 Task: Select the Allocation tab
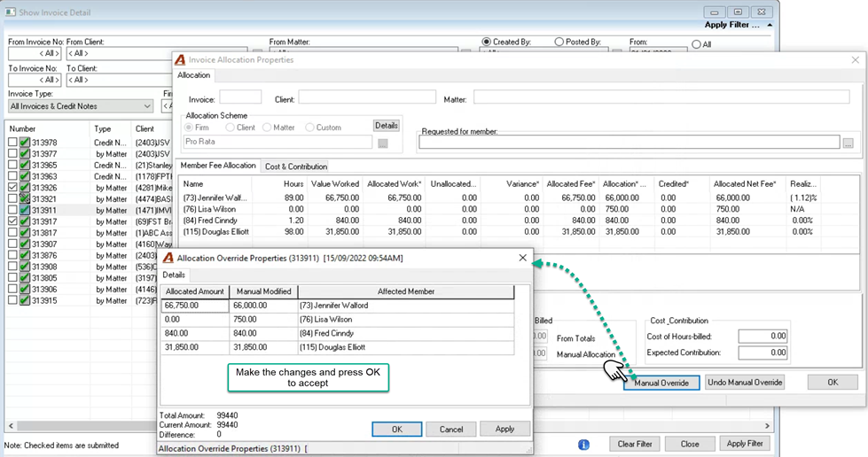click(194, 75)
